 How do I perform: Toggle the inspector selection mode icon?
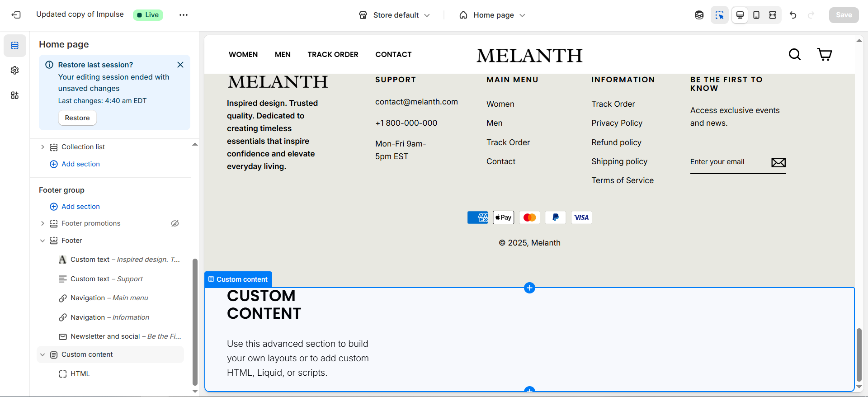(x=719, y=15)
